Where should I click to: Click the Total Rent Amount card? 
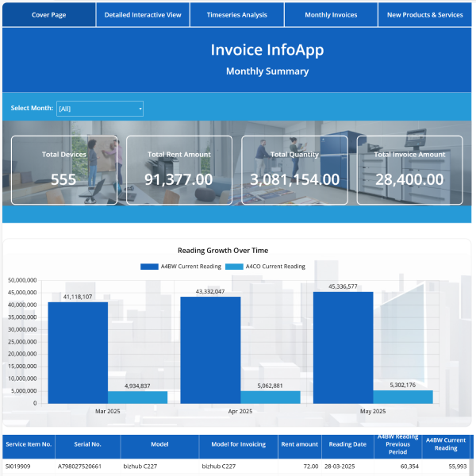[x=179, y=171]
